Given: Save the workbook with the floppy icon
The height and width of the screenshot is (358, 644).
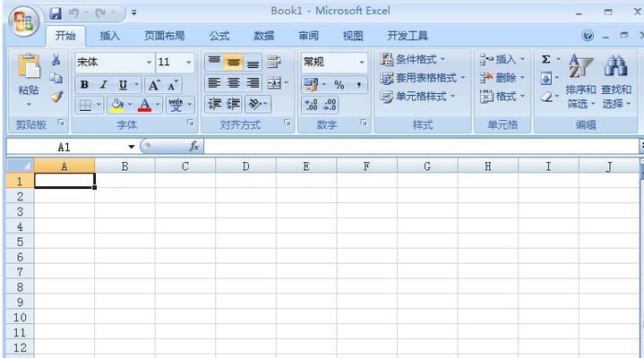Looking at the screenshot, I should (x=56, y=13).
